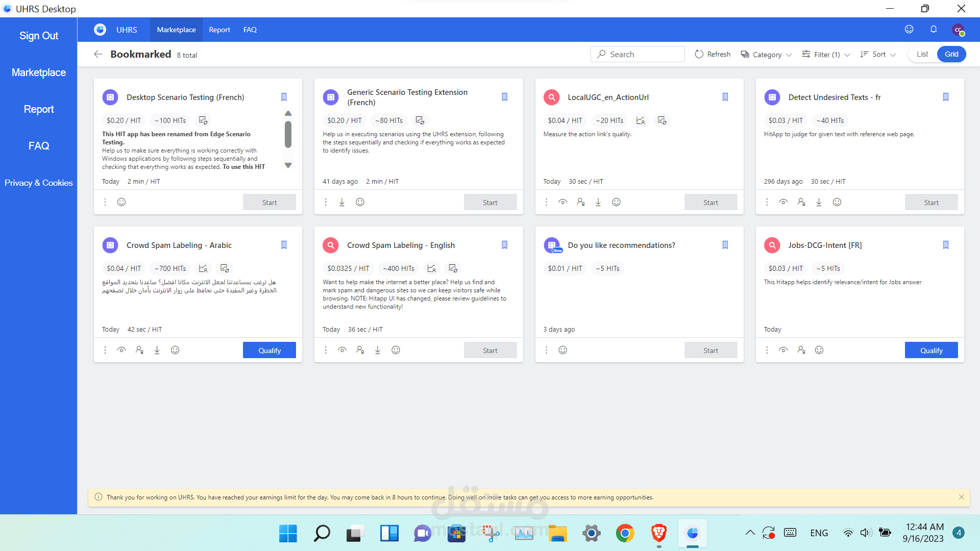Select Marketplace in the left sidebar
Screen dimensions: 980x551
(39, 72)
